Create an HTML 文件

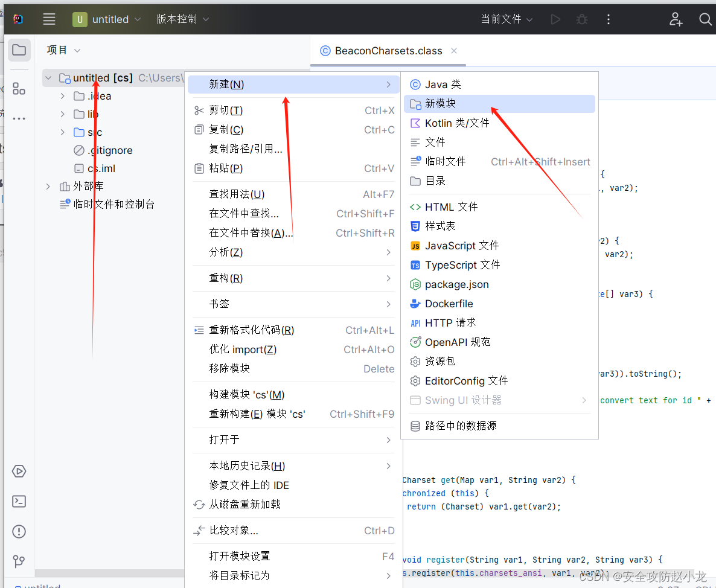tap(499, 207)
